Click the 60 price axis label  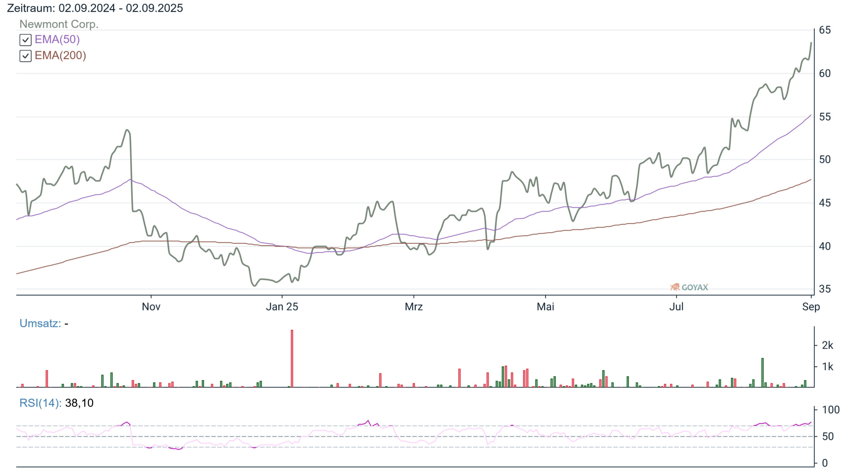[825, 74]
